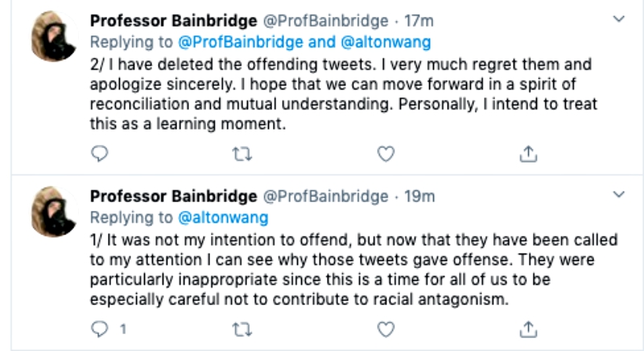Like the 19m tweet about intention
This screenshot has width=644, height=351.
pyautogui.click(x=386, y=328)
